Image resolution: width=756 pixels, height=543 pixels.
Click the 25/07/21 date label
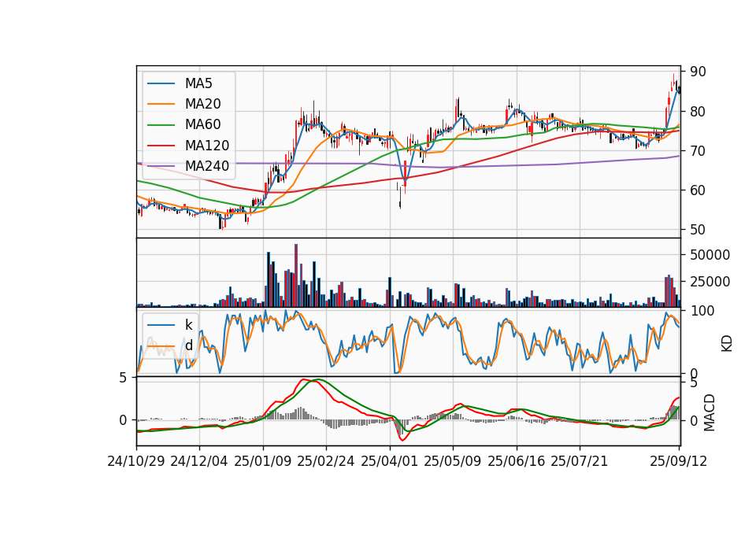tap(580, 461)
